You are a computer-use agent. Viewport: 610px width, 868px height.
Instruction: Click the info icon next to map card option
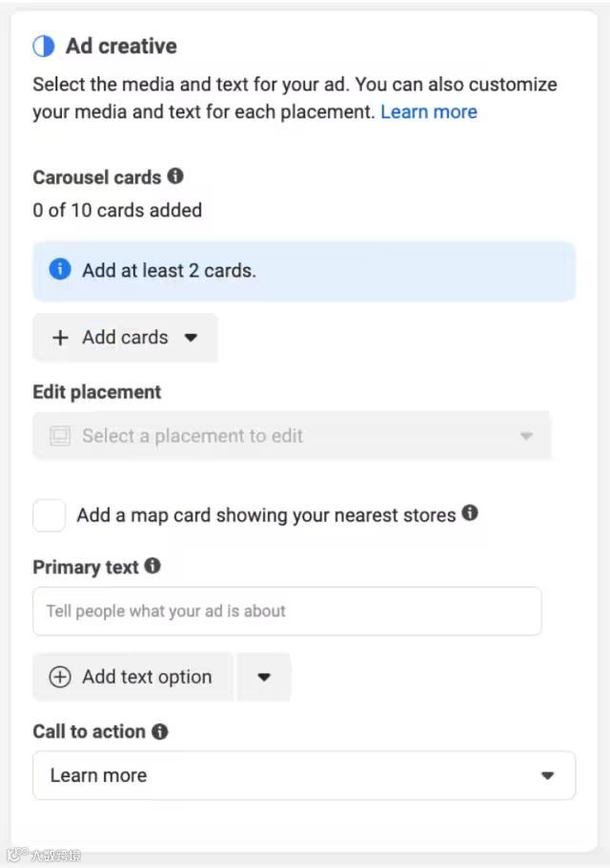pos(470,513)
